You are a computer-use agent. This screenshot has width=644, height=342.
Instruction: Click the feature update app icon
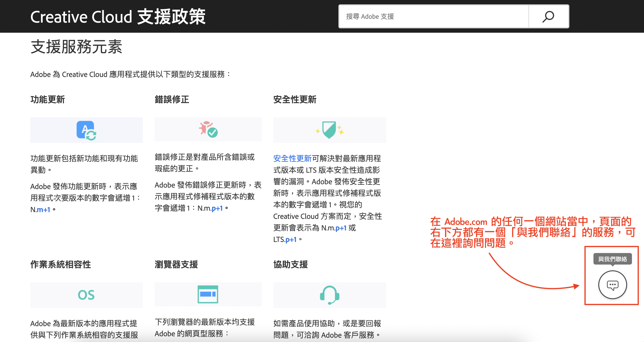pos(86,130)
